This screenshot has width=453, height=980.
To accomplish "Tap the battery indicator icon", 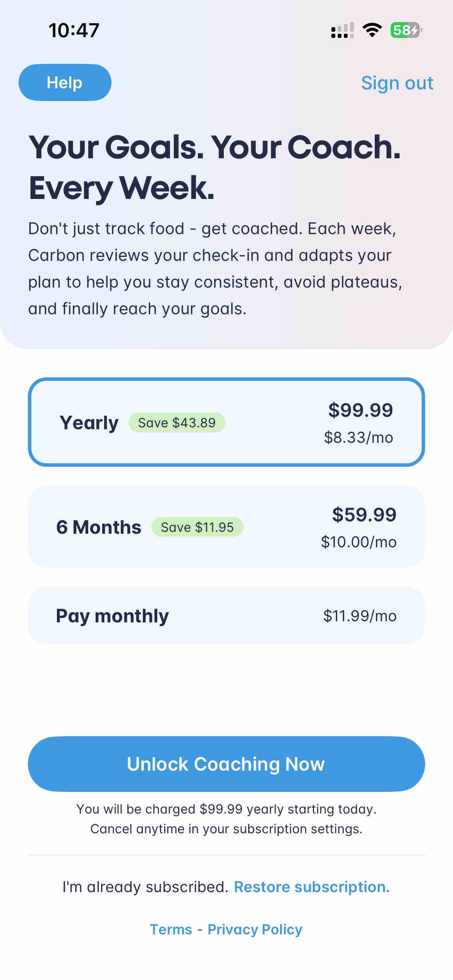I will (x=406, y=30).
